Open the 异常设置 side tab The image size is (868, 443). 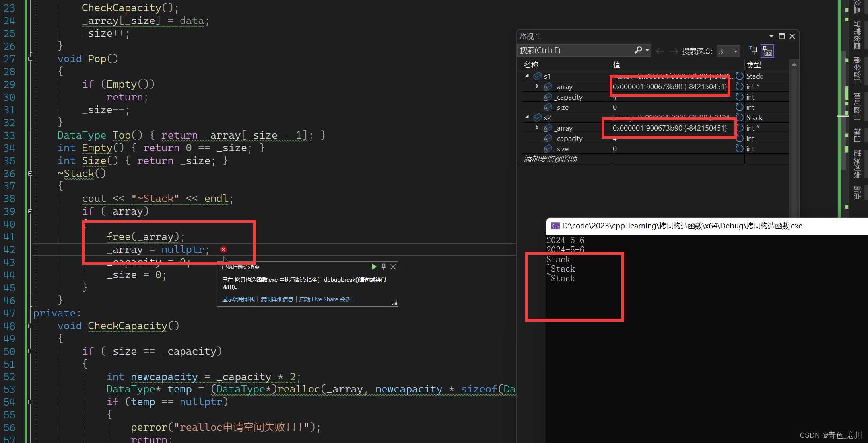(857, 35)
